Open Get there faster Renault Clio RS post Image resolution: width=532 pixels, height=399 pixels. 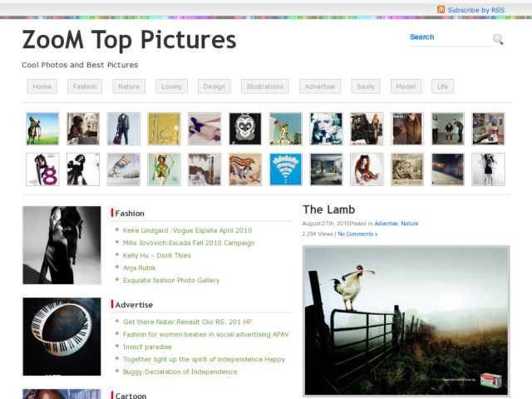[x=189, y=322]
